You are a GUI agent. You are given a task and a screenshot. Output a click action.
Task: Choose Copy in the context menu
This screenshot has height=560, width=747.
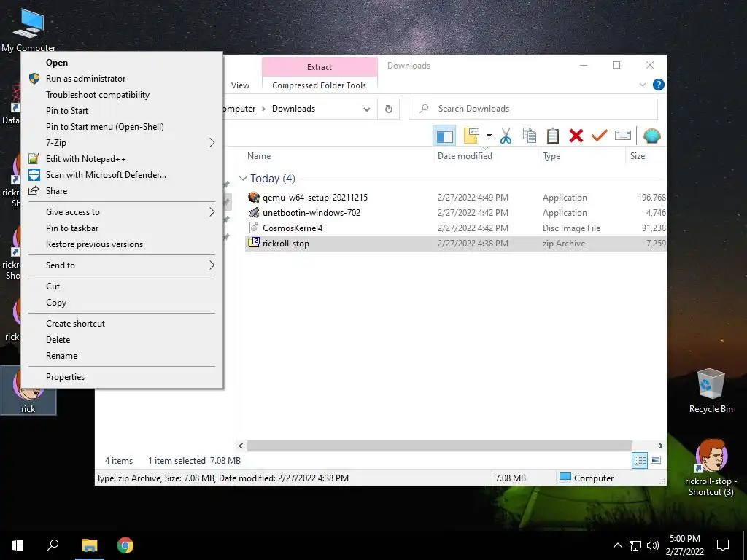122,303
